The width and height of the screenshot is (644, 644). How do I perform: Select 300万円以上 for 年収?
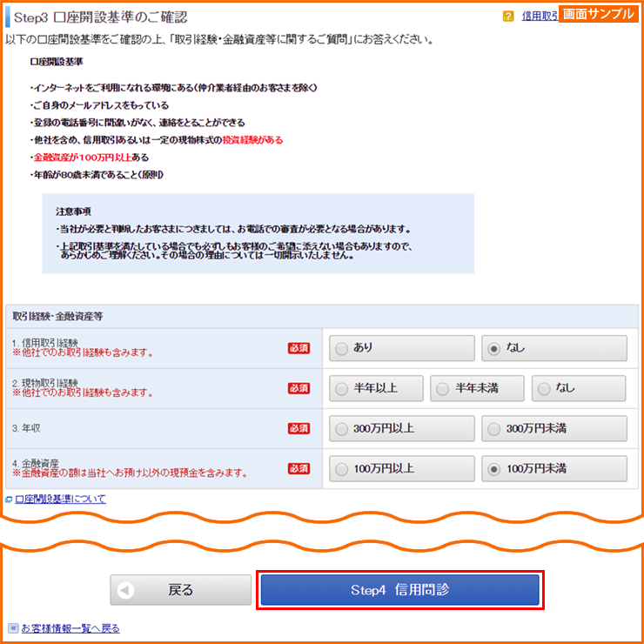(x=402, y=428)
